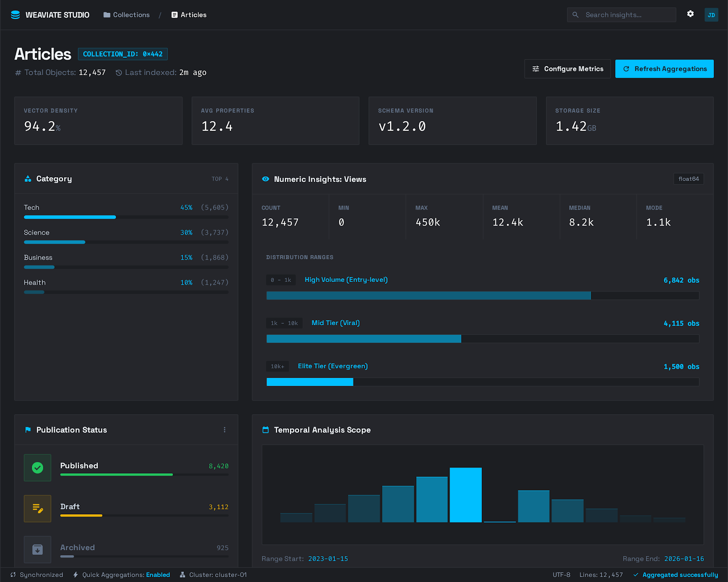Open the JD user avatar

[711, 15]
